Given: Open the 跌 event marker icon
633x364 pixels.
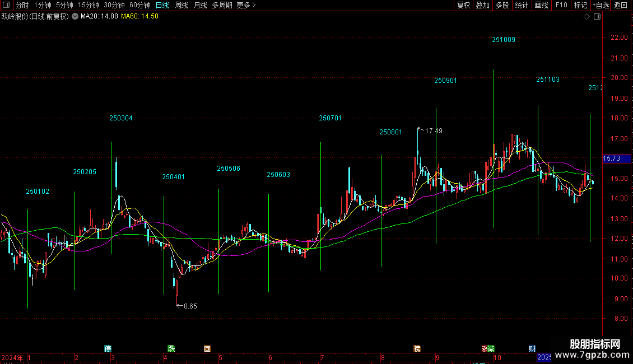Looking at the screenshot, I should pos(171,349).
